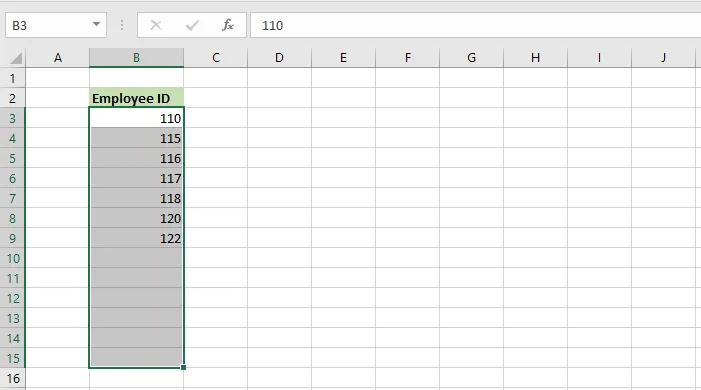Click the cell containing 110
The image size is (701, 390).
tap(136, 118)
